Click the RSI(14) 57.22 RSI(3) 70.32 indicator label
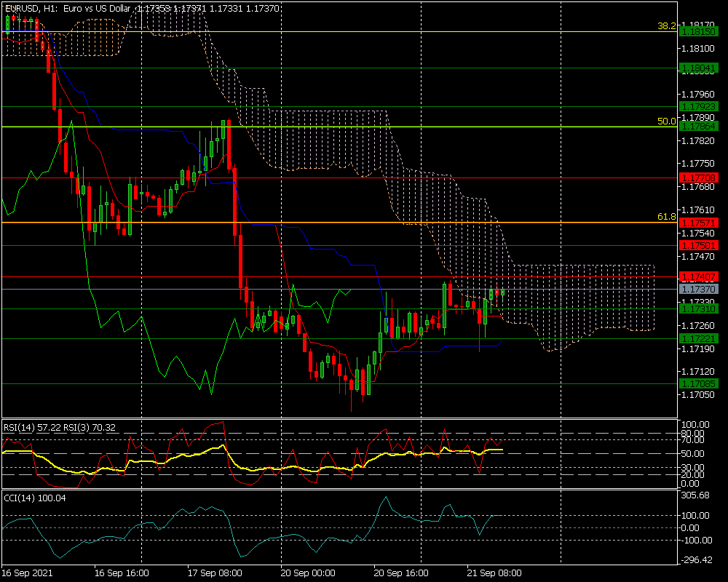 pos(60,428)
